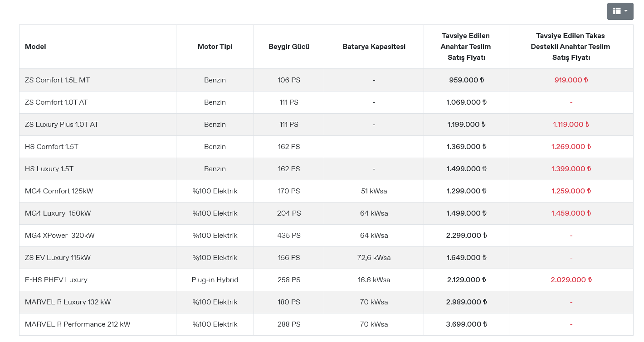Click the red 1.119.000 ₺ trade-in price
This screenshot has height=342, width=644.
click(571, 125)
